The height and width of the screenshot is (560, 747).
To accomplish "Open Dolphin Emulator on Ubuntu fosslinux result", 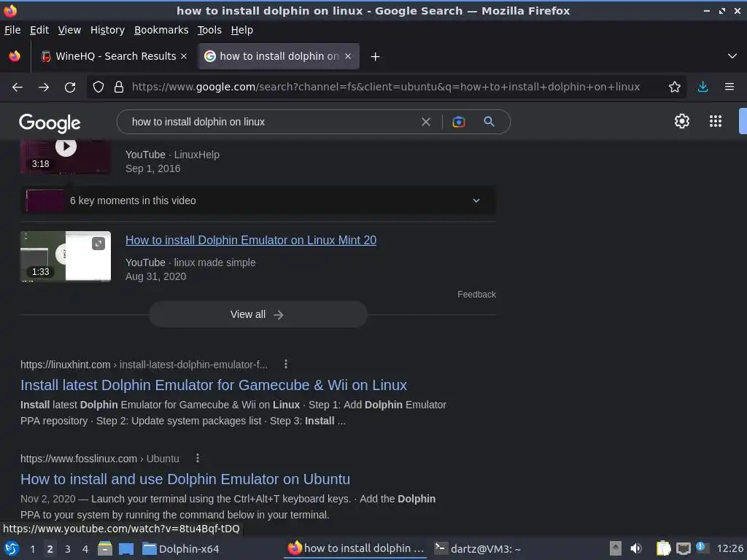I will click(x=185, y=479).
